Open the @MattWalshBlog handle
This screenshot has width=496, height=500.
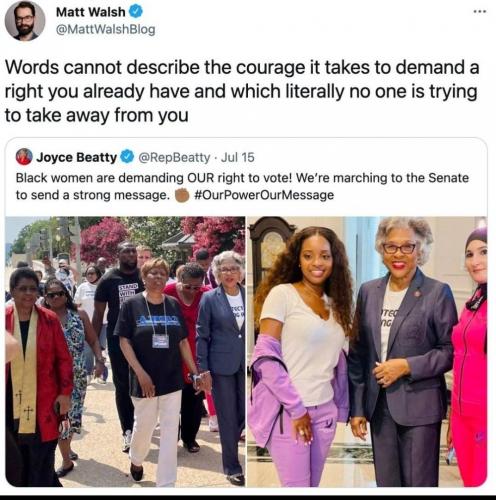coord(106,29)
